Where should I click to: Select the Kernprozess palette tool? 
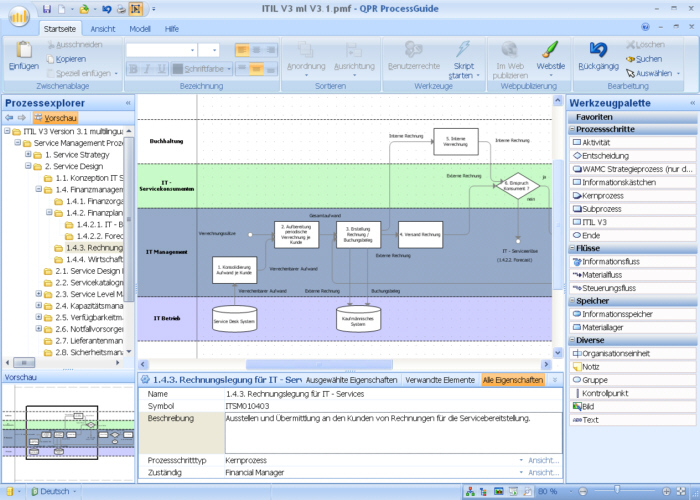click(x=632, y=196)
